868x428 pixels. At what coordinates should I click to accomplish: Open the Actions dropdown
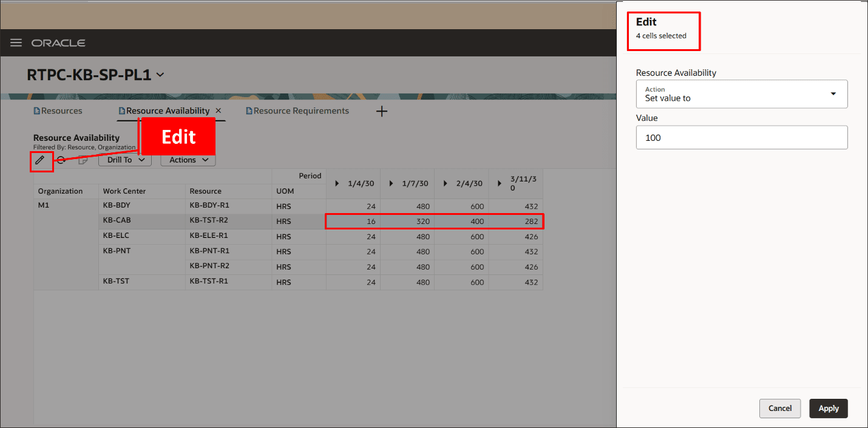point(188,160)
